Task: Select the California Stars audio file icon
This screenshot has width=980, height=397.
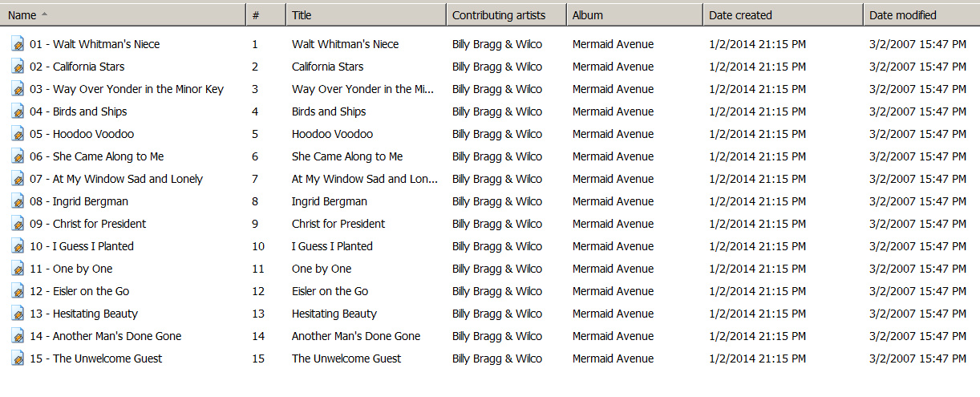Action: coord(18,67)
